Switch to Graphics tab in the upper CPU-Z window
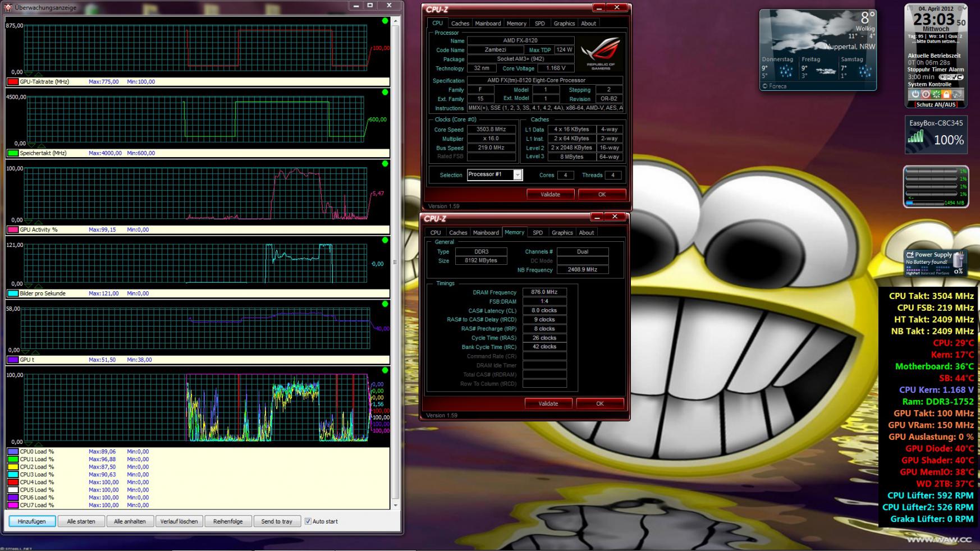Image resolution: width=980 pixels, height=551 pixels. click(564, 24)
